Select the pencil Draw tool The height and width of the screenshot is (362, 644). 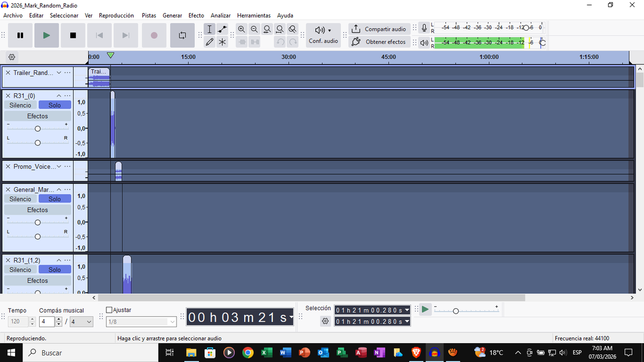pos(210,42)
